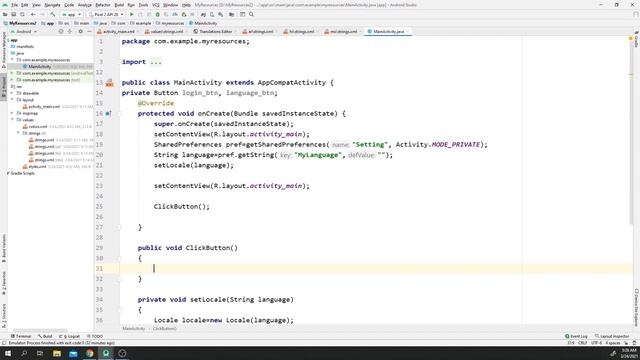Open the VCS menu
Screen dimensions: 640x360
pyautogui.click(x=156, y=5)
